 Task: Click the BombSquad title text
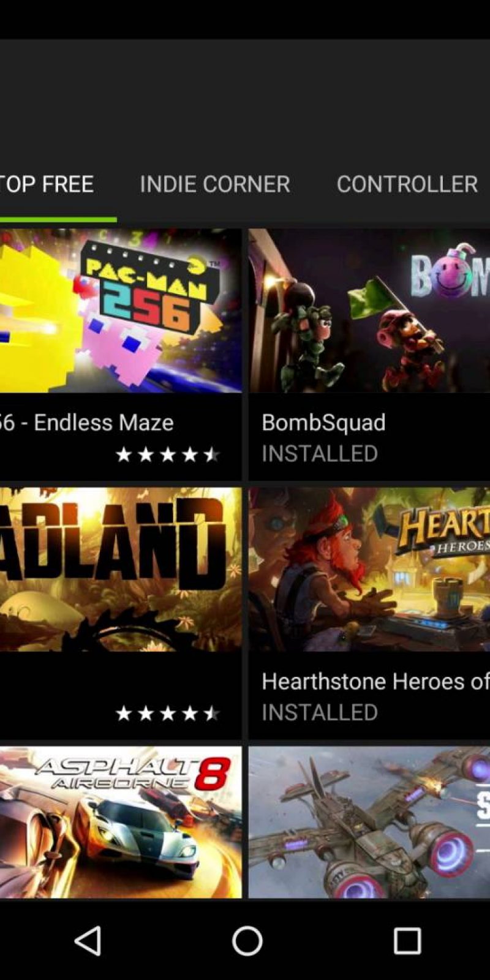[x=323, y=423]
